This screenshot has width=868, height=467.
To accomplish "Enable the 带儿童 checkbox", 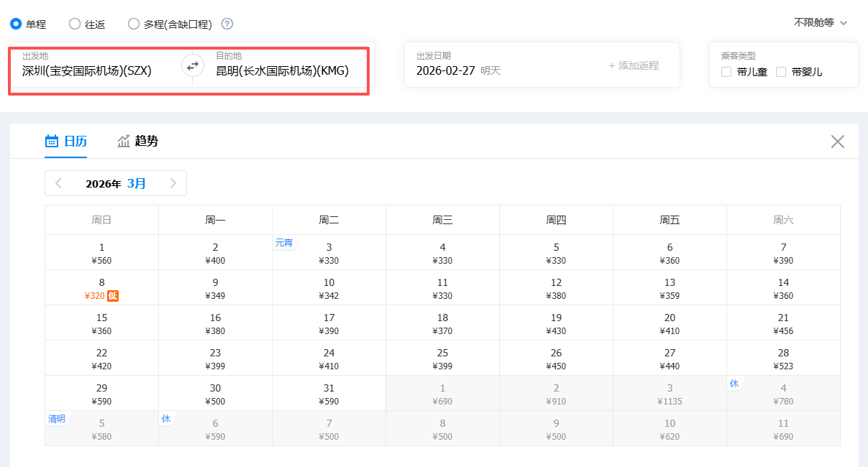I will 726,72.
